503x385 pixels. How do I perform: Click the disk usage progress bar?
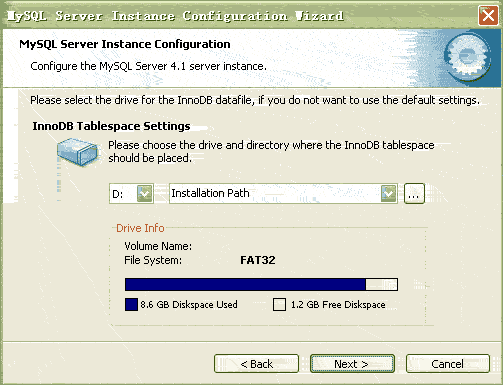coord(261,284)
